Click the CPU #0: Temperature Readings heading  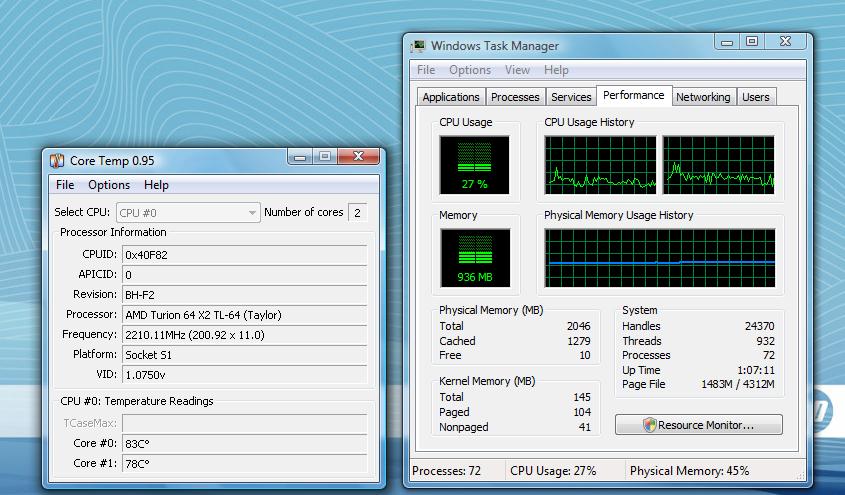136,401
